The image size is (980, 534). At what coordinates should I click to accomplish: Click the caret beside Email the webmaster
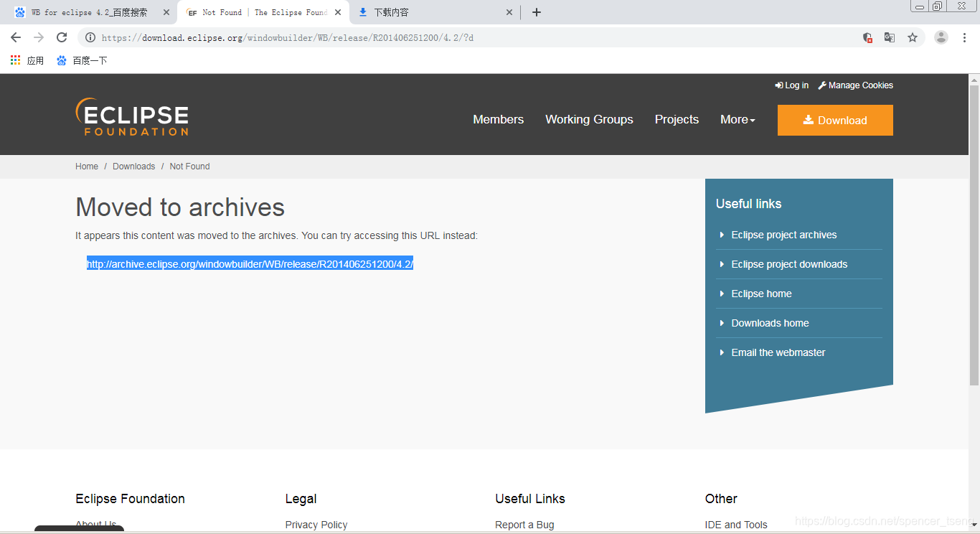point(722,352)
